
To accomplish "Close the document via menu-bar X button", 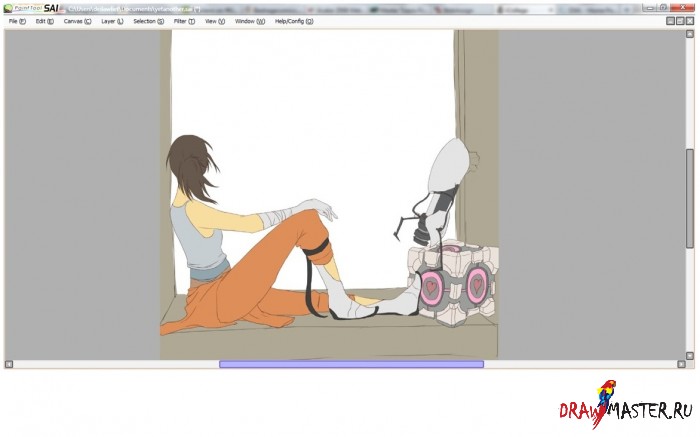I will pyautogui.click(x=690, y=21).
